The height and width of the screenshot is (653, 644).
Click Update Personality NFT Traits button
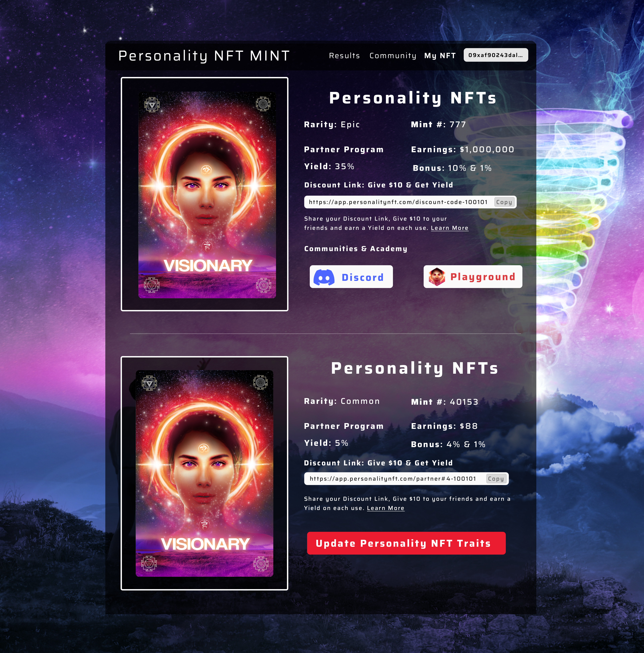point(406,543)
